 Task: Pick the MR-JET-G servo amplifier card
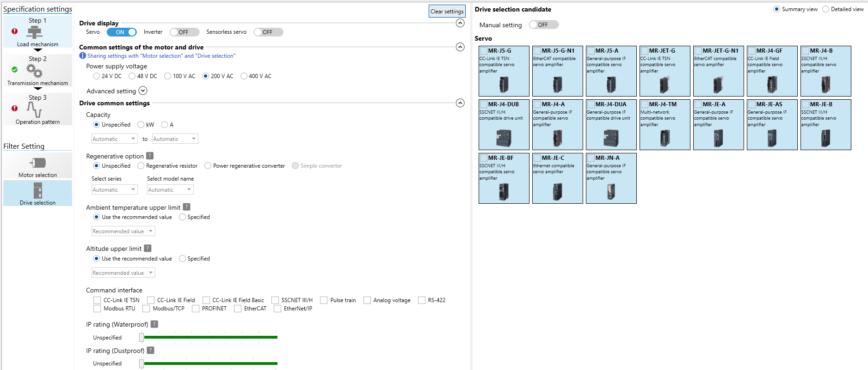665,71
